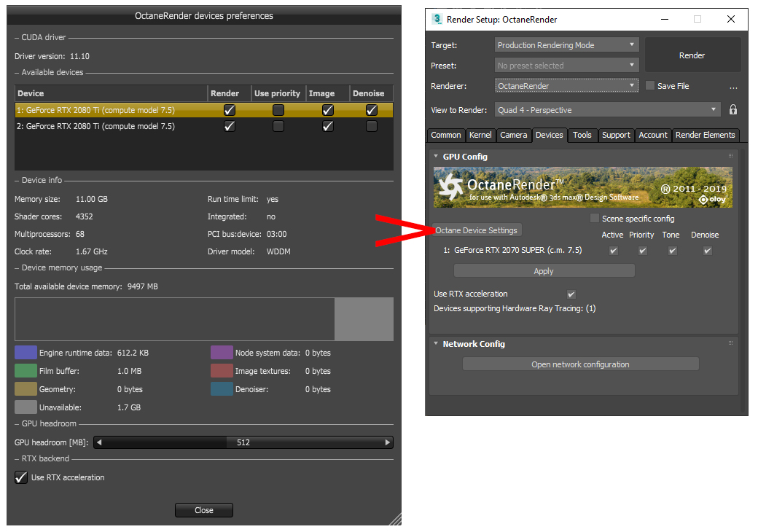Toggle Render checkbox for device 1 RTX 2080 Ti
The image size is (758, 532).
point(230,110)
